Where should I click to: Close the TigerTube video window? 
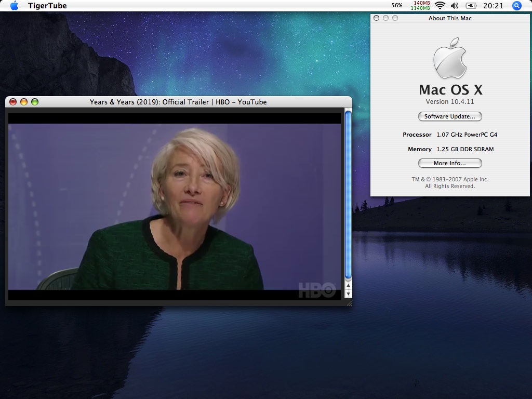pos(13,102)
